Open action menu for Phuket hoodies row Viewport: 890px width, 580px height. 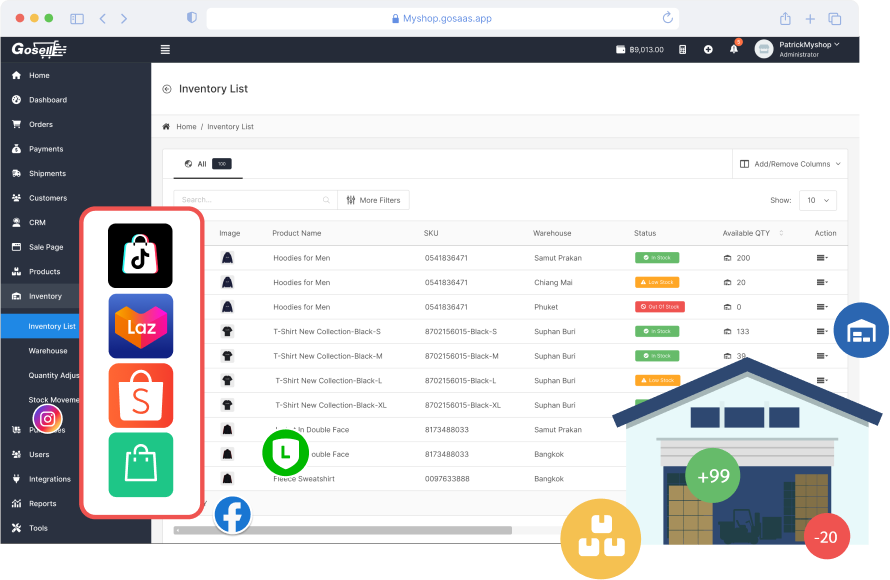[822, 306]
